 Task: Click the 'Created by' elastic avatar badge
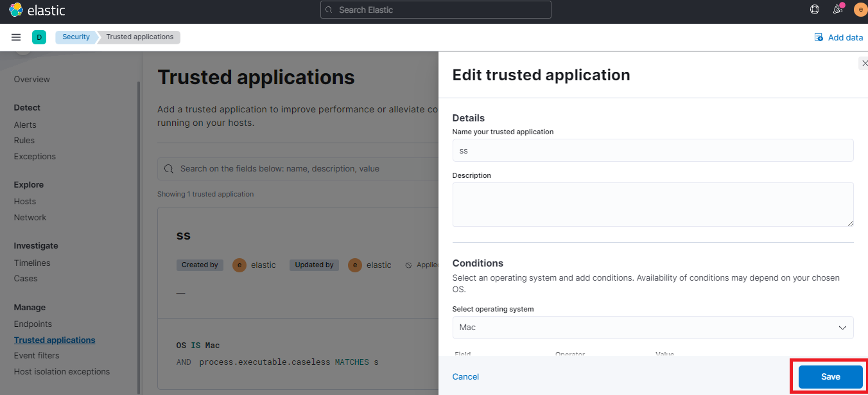pyautogui.click(x=239, y=265)
